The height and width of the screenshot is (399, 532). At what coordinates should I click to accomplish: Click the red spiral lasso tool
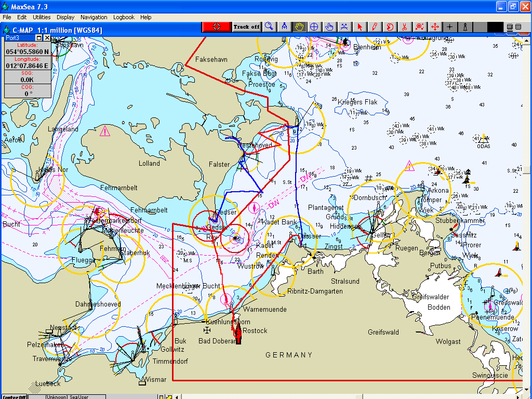390,27
